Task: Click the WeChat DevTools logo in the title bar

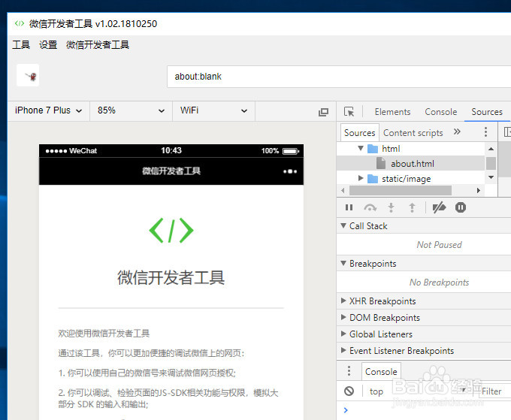Action: [20, 23]
